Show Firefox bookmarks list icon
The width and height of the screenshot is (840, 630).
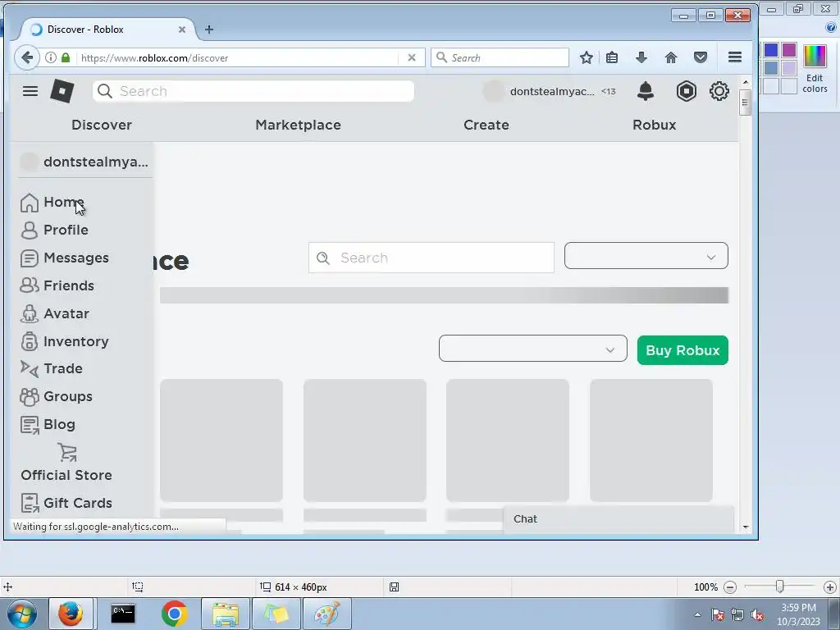pos(612,57)
